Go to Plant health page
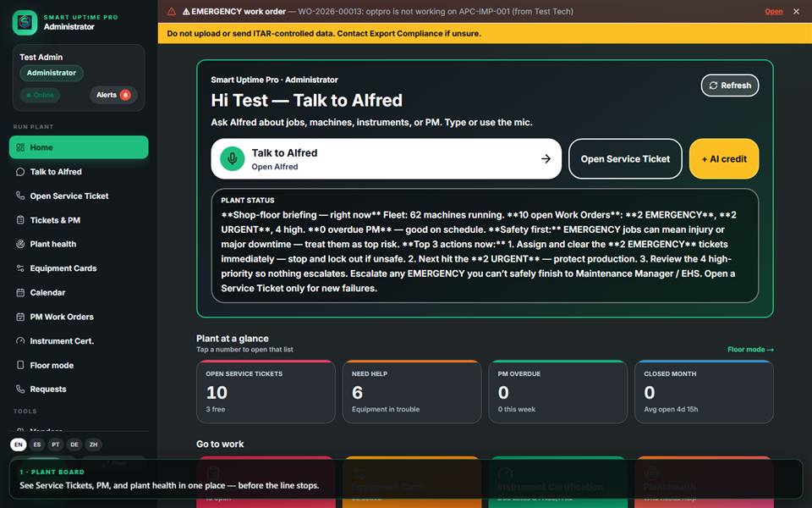 [79, 244]
